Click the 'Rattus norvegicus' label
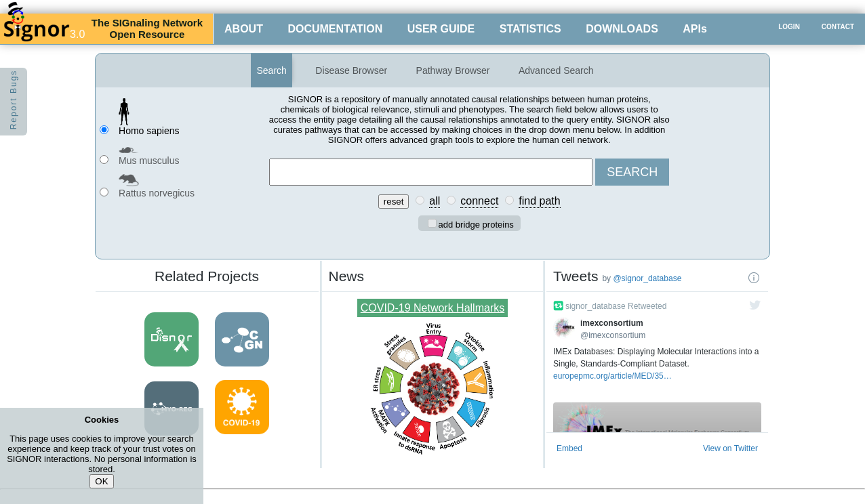Image resolution: width=865 pixels, height=504 pixels. [x=157, y=193]
